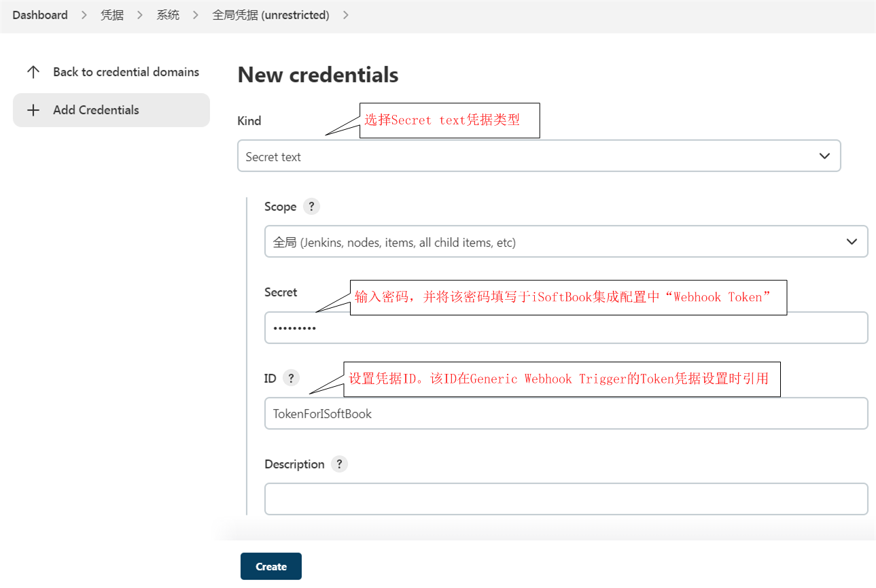
Task: Expand the chevron after Dashboard breadcrumb
Action: (x=84, y=15)
